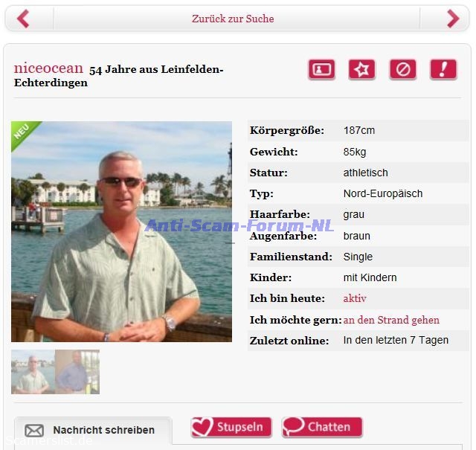Add niceocean to favorites with star icon
Screen dimensions: 476x450
(362, 69)
